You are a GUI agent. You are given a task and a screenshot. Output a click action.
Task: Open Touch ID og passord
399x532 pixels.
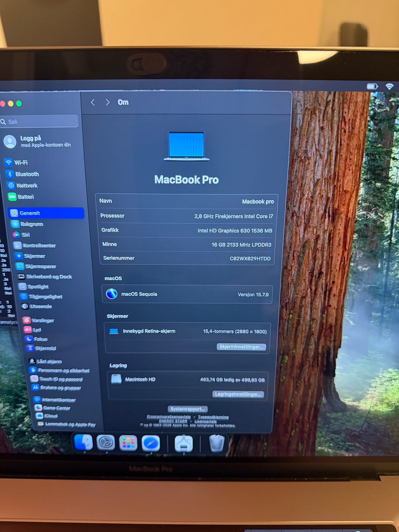(x=57, y=379)
